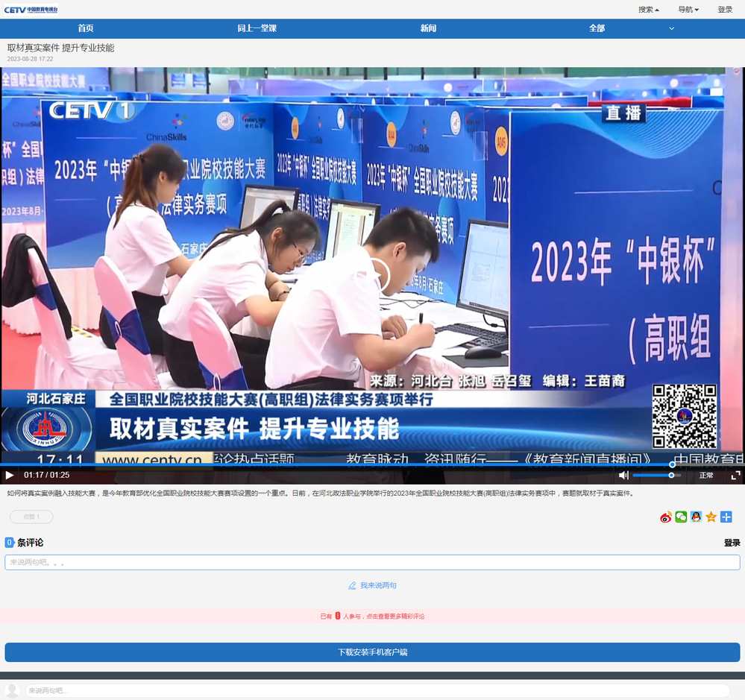Open the 导航 dropdown menu
This screenshot has height=700, width=745.
pyautogui.click(x=688, y=10)
